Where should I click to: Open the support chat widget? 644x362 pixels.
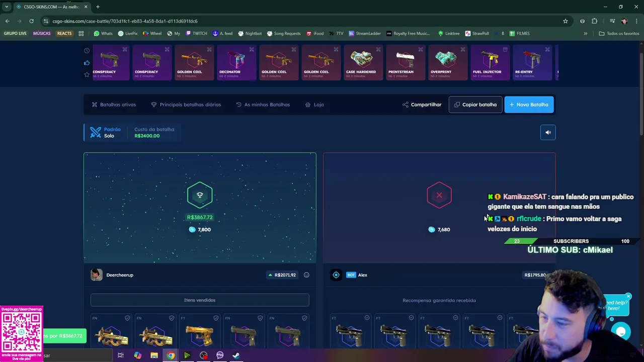[621, 332]
